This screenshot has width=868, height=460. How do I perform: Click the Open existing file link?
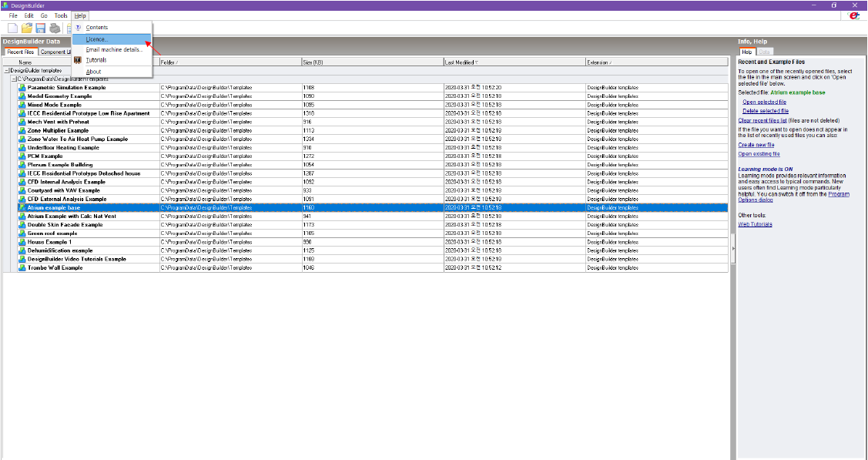759,154
